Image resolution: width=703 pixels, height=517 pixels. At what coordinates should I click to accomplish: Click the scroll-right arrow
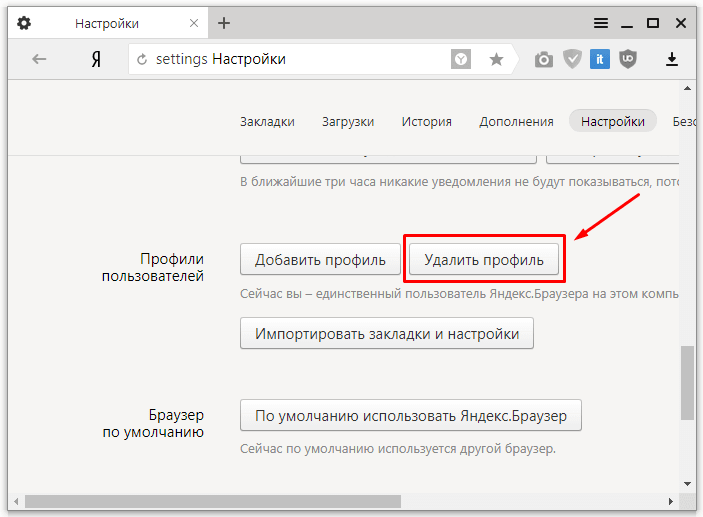(671, 501)
